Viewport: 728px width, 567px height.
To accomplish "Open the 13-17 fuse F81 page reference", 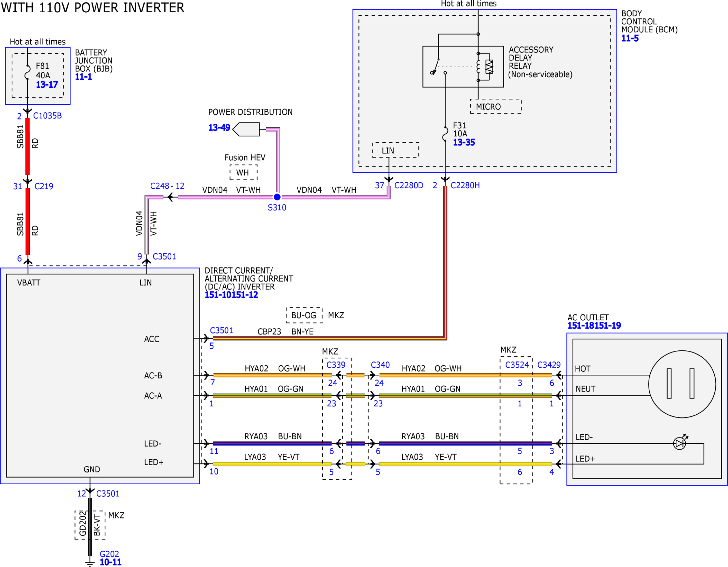I will click(x=47, y=84).
